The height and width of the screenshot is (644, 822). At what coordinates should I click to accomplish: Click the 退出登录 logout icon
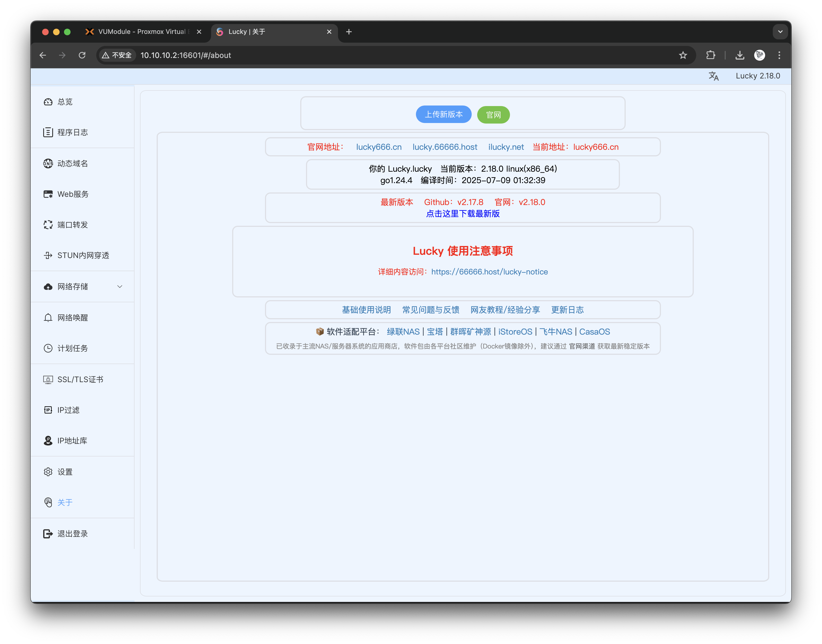coord(48,534)
